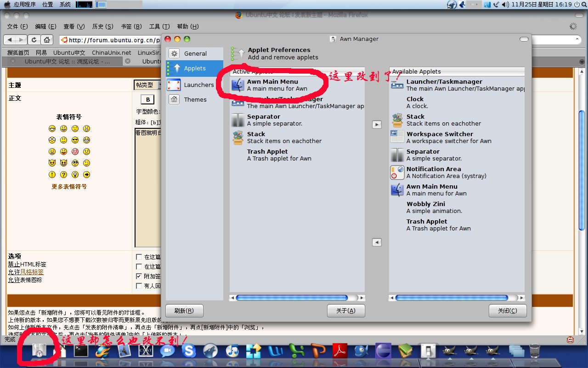This screenshot has height=368, width=588.
Task: Select Notification Area in Available Applets
Action: pos(457,172)
